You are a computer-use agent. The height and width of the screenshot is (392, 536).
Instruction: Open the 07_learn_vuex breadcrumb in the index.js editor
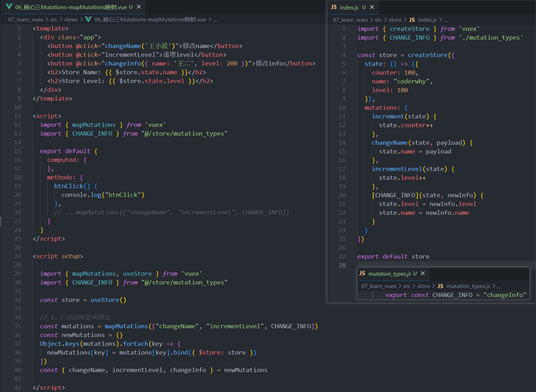click(x=350, y=20)
